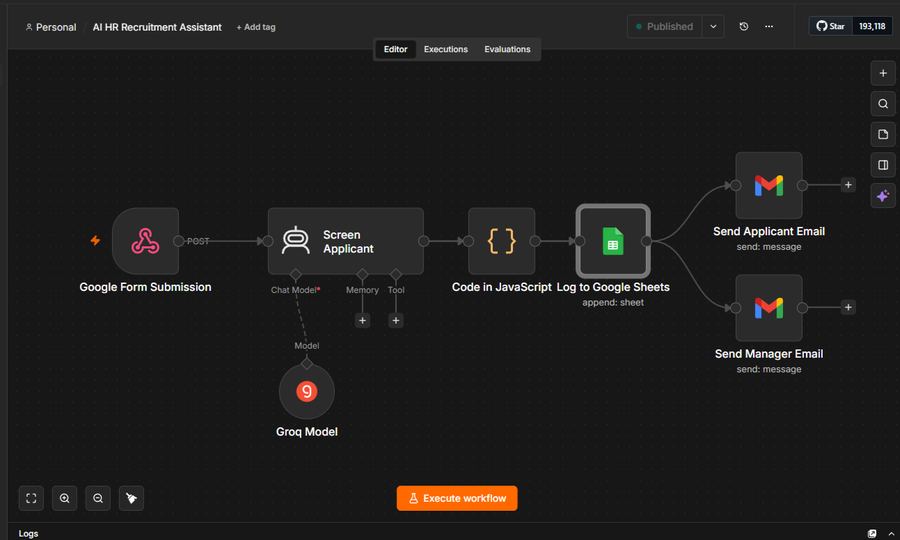Viewport: 900px width, 540px height.
Task: Click the orange trigger lightning bolt icon
Action: (x=95, y=240)
